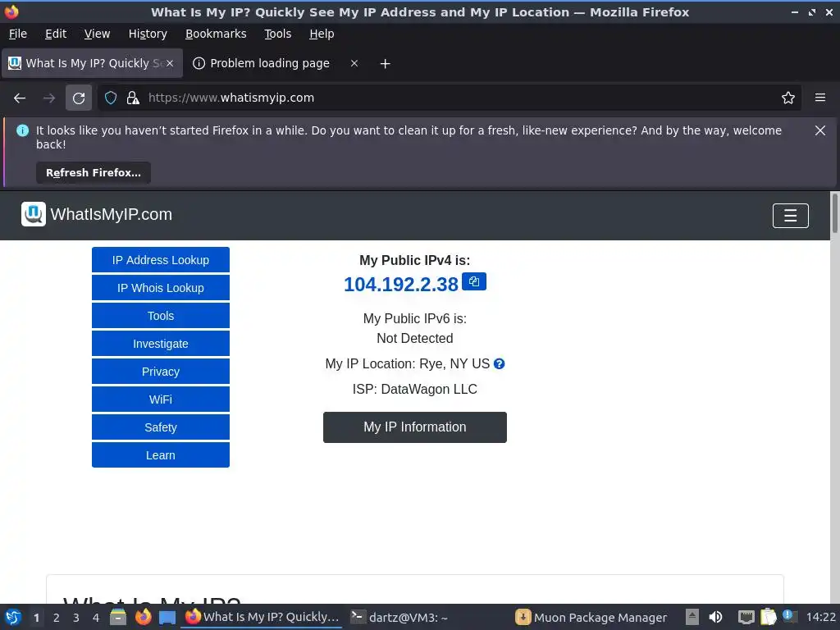Toggle the WhatIsMyIP site navigation hamburger

coord(790,216)
